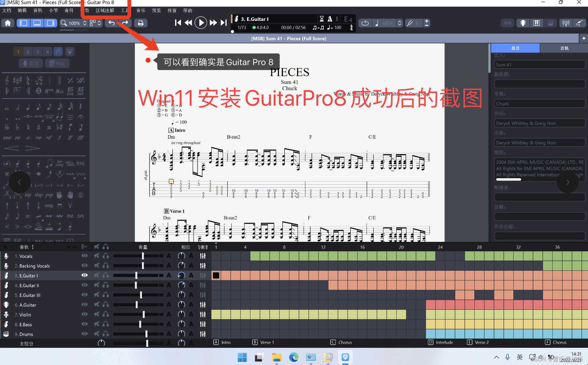Print the score with printer icon
This screenshot has height=365, width=588.
click(140, 23)
